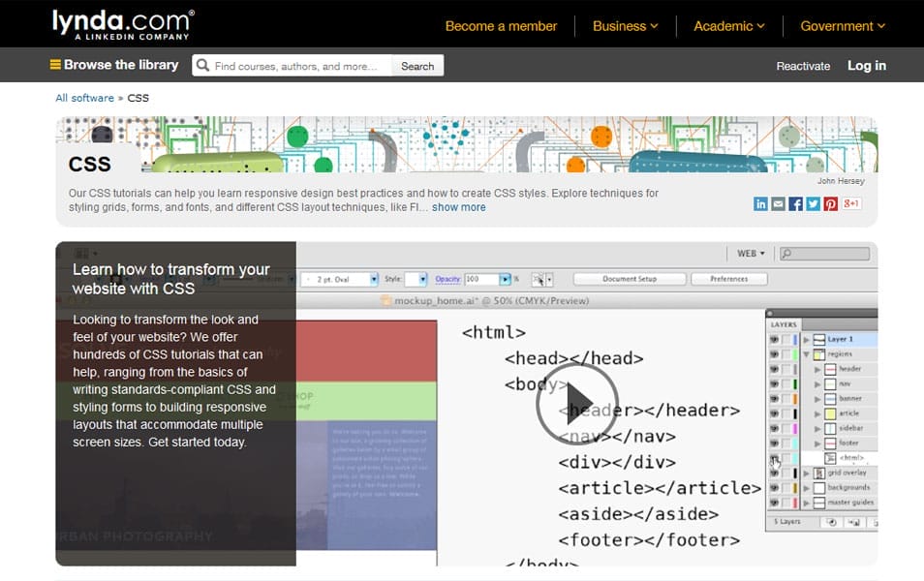The image size is (924, 581).
Task: Select the LinkedIn share icon
Action: pos(761,203)
